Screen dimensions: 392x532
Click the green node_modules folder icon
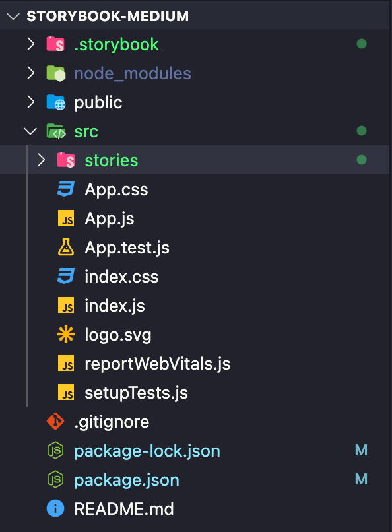click(56, 73)
